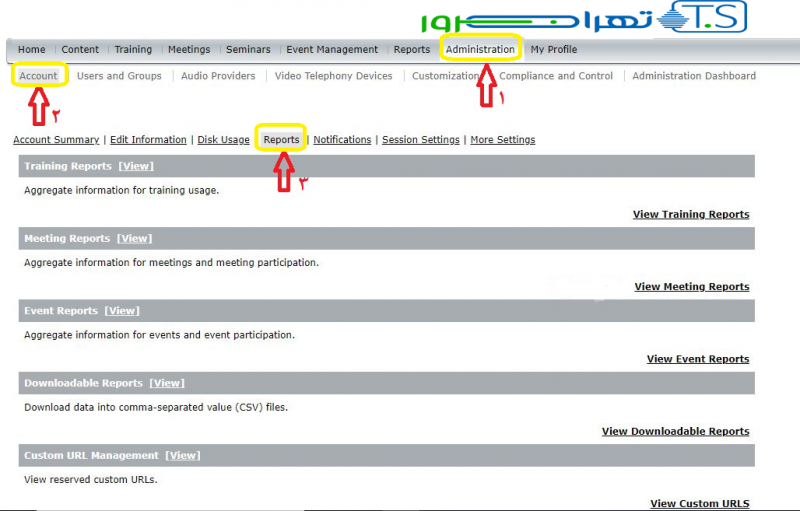
Task: Switch to the Home tab
Action: pyautogui.click(x=31, y=49)
